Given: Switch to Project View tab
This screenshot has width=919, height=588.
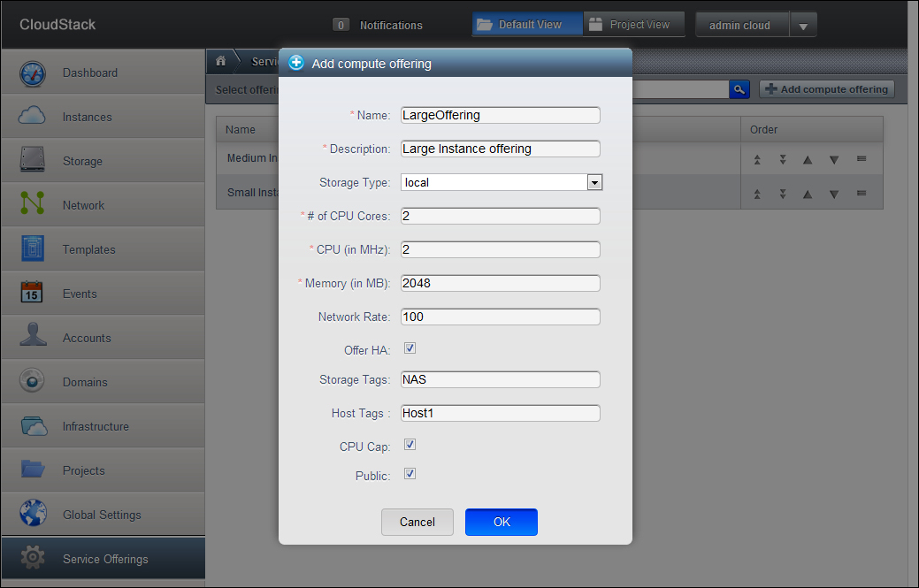Looking at the screenshot, I should [633, 25].
